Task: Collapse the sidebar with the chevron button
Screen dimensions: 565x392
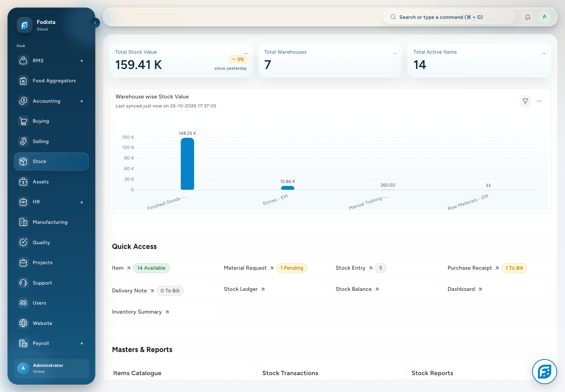Action: 95,23
